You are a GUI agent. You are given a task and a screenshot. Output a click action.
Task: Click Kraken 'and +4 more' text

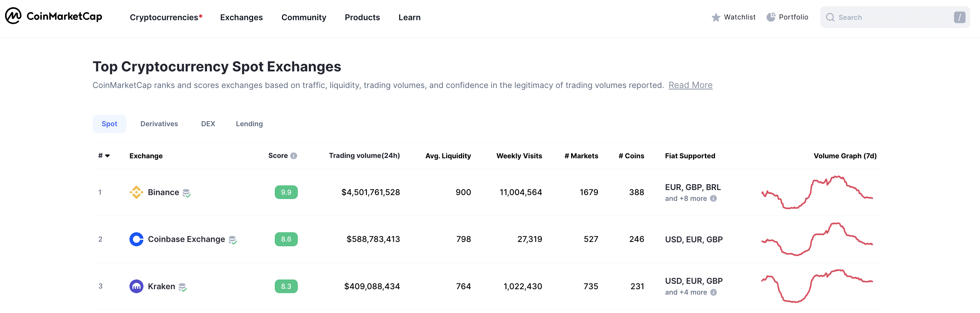(685, 292)
